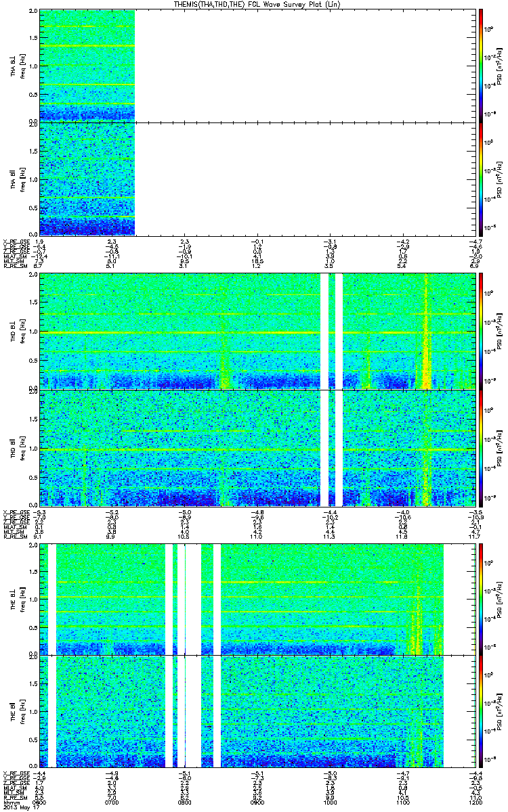Click the 0600 time tick label
The height and width of the screenshot is (812, 508).
[40, 802]
